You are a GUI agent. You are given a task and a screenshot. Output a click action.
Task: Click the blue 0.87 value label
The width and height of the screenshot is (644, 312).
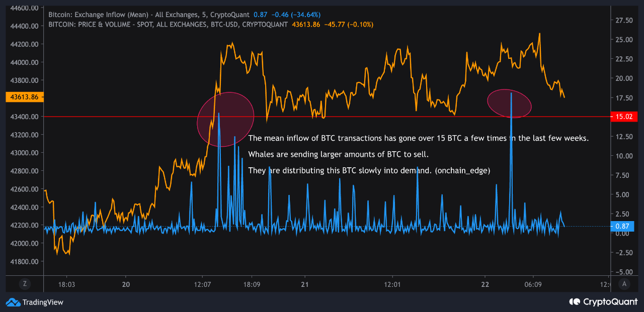pos(624,226)
